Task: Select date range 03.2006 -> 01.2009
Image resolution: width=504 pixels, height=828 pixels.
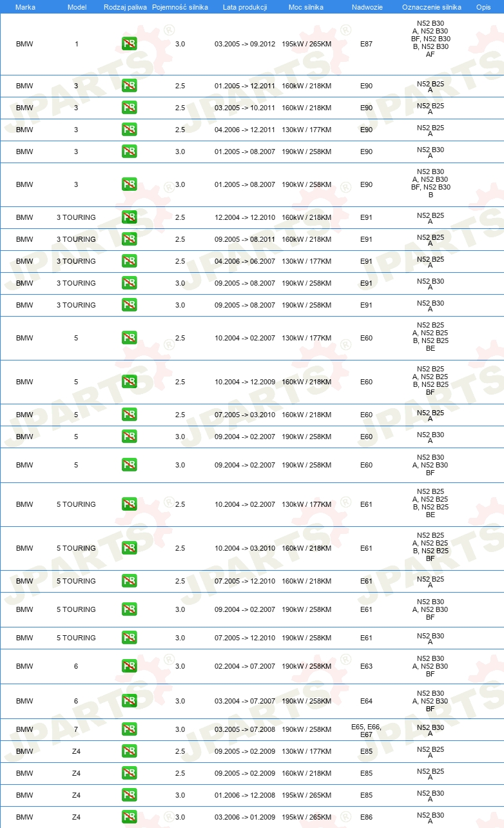Action: pyautogui.click(x=245, y=817)
